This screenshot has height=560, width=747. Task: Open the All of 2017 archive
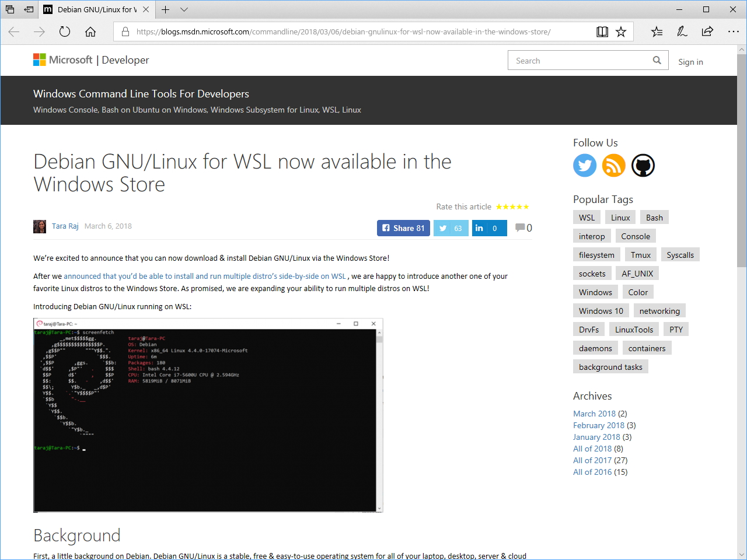click(592, 460)
